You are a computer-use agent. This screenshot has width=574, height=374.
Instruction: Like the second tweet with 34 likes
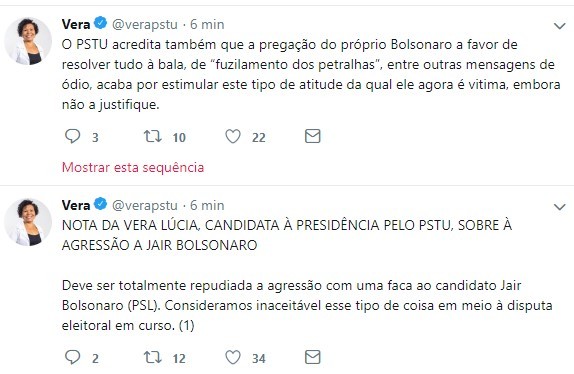pyautogui.click(x=233, y=358)
